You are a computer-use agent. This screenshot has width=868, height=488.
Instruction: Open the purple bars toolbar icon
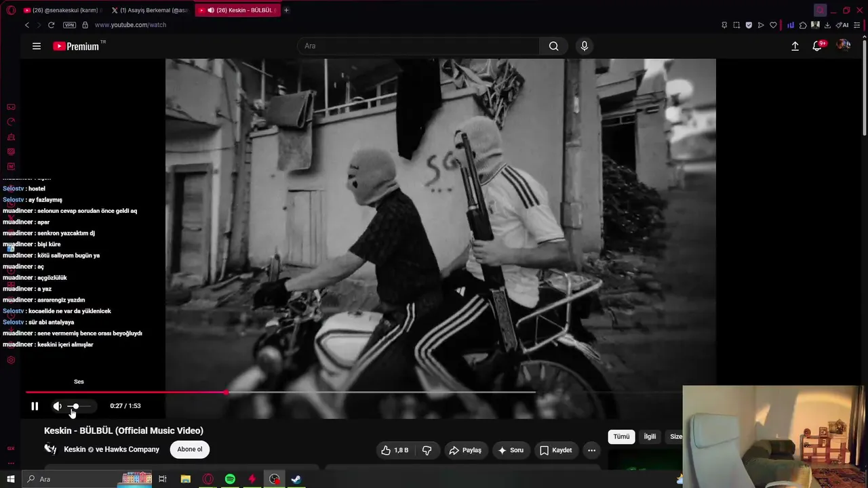click(x=791, y=25)
